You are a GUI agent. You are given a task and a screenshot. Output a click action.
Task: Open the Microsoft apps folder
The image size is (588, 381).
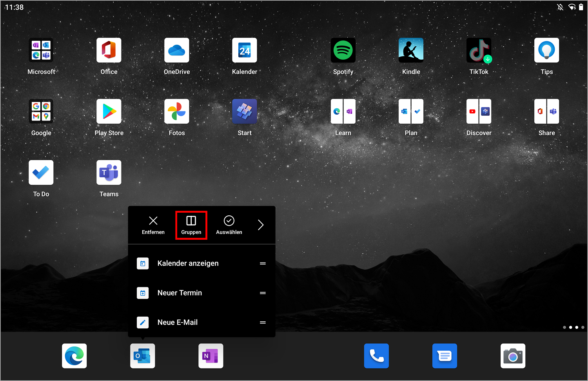click(41, 50)
